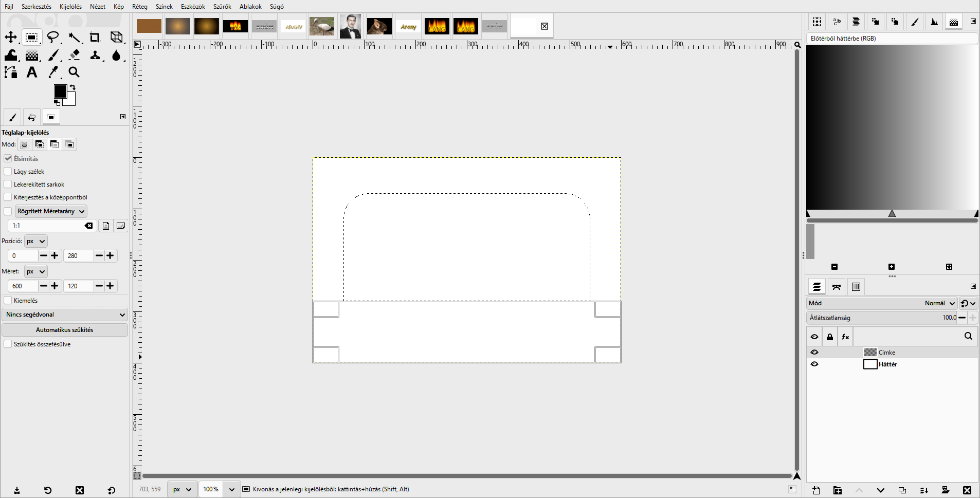The image size is (980, 498).
Task: Select the Move tool
Action: [11, 37]
